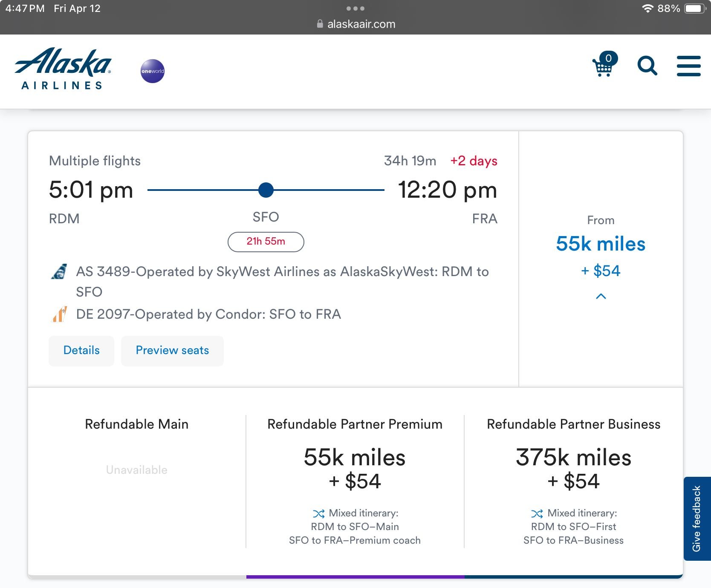This screenshot has height=588, width=711.
Task: Tap the three-dot multitasking control
Action: pos(355,9)
